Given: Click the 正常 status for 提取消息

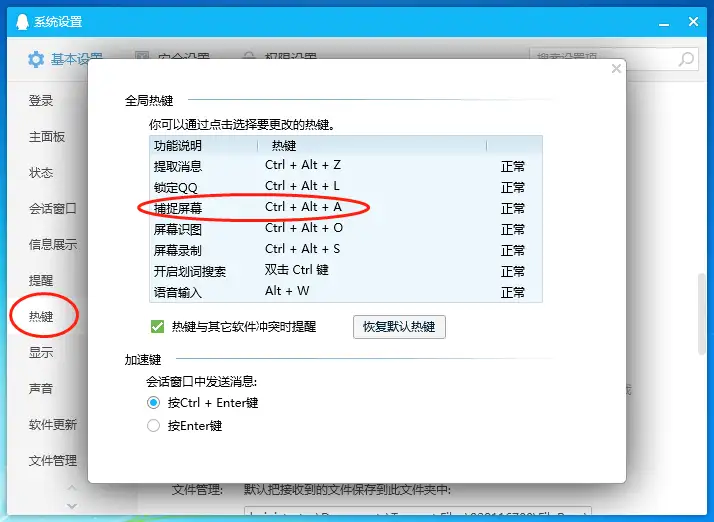Looking at the screenshot, I should click(x=513, y=167).
